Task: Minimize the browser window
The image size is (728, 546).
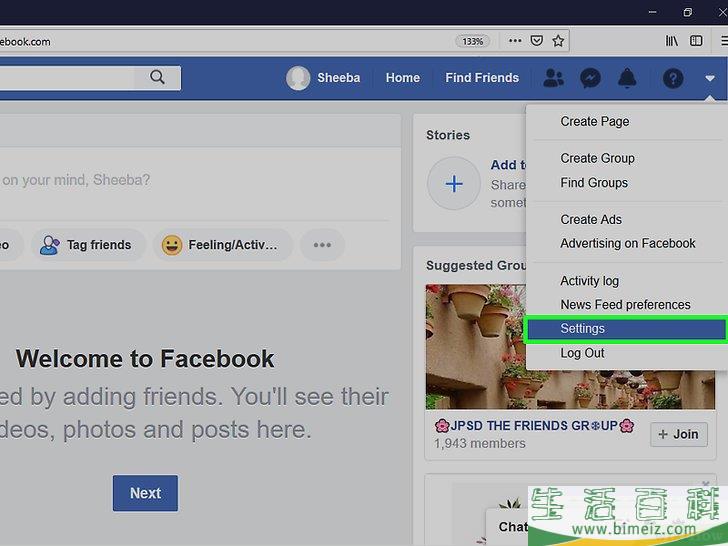Action: point(653,13)
